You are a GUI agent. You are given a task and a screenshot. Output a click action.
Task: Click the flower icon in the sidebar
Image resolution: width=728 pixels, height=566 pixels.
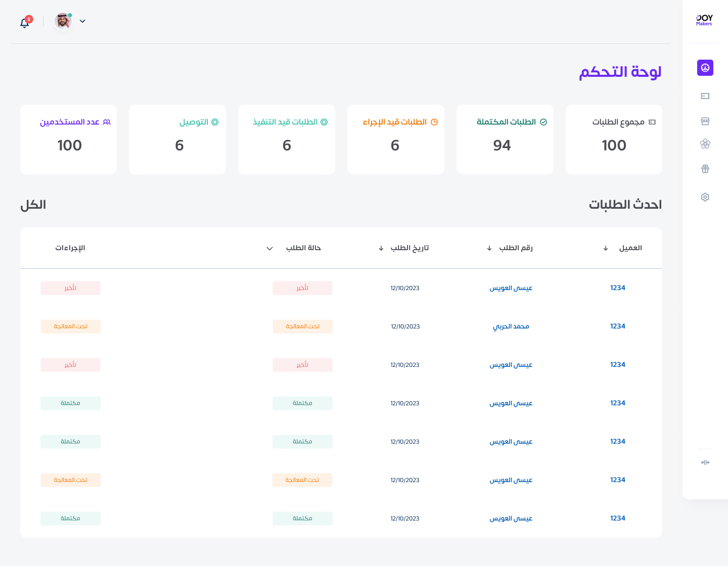705,144
